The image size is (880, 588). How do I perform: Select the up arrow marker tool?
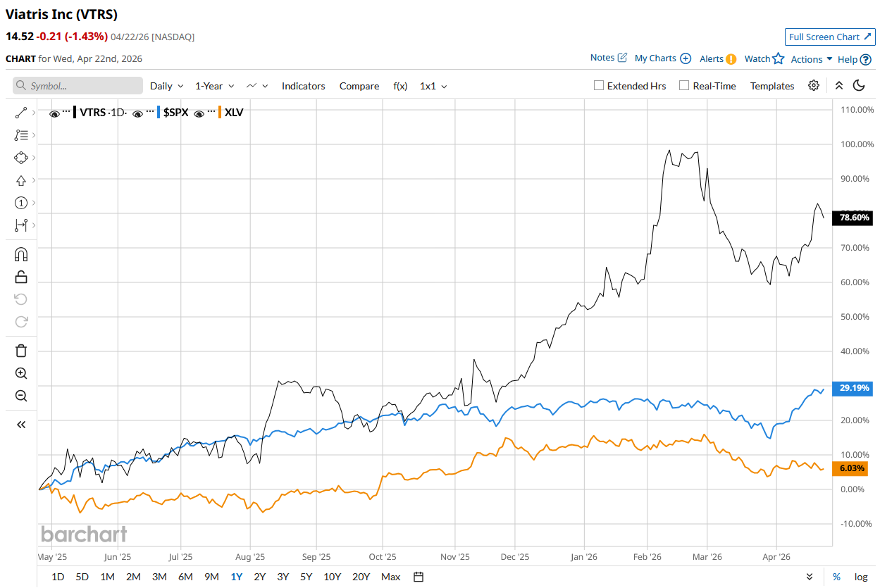point(21,180)
